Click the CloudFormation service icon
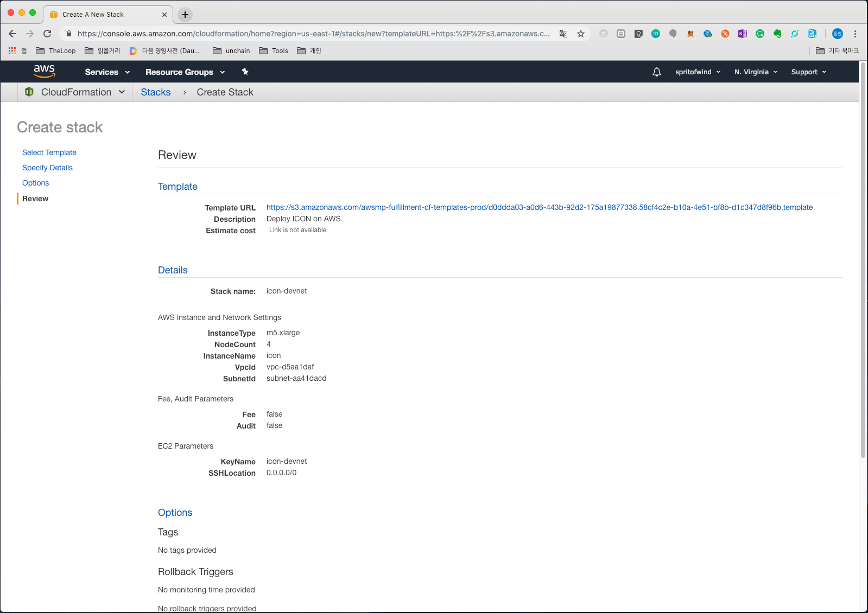868x613 pixels. click(29, 92)
